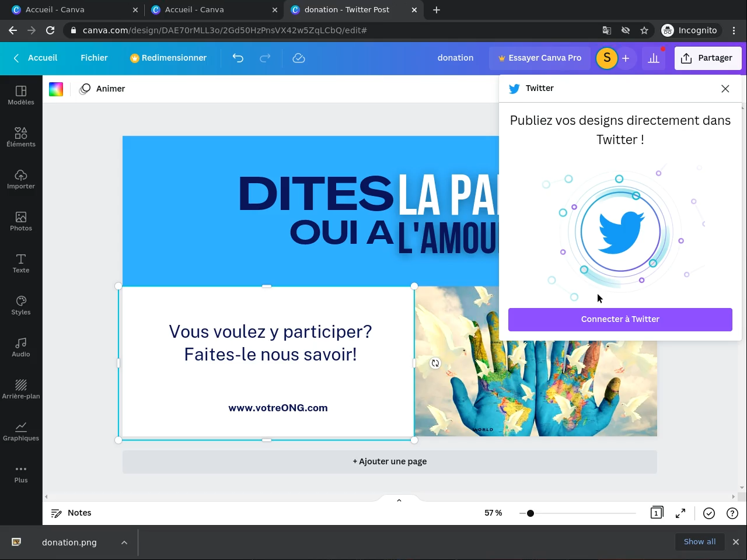Bookmark this page with the star icon

[x=644, y=30]
